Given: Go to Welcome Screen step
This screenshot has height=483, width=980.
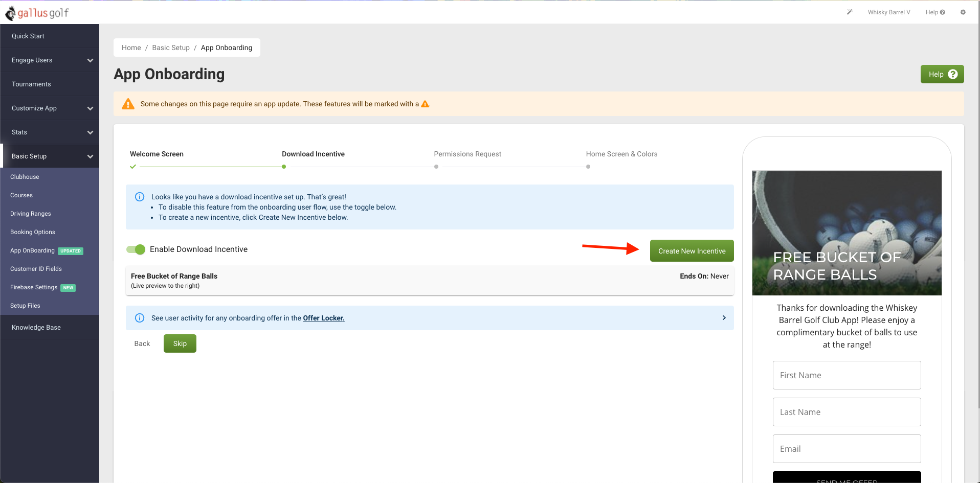Looking at the screenshot, I should coord(157,154).
